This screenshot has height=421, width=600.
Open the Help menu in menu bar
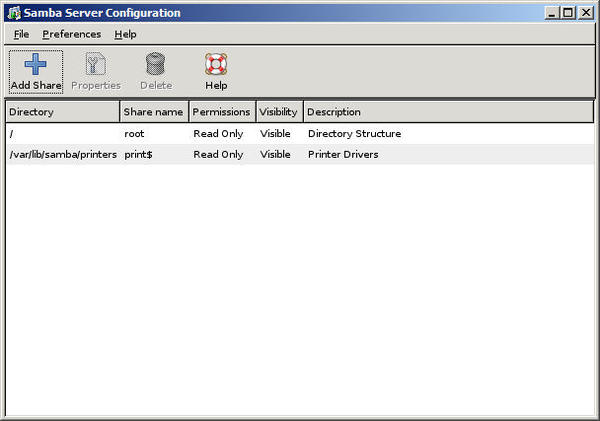[x=125, y=34]
